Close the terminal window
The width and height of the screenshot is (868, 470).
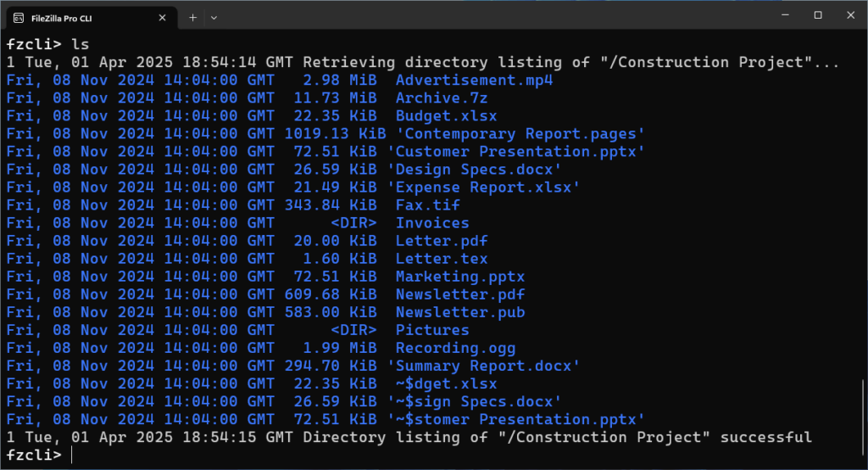tap(851, 15)
